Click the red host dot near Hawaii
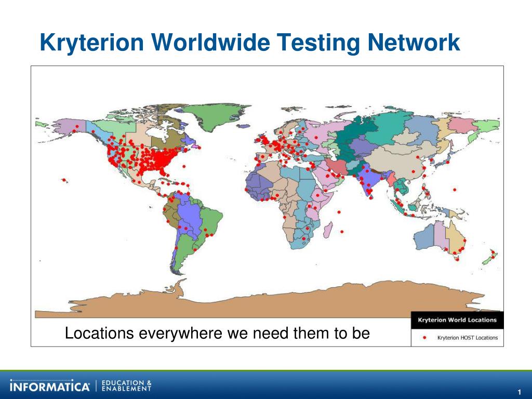The width and height of the screenshot is (532, 399). point(64,180)
